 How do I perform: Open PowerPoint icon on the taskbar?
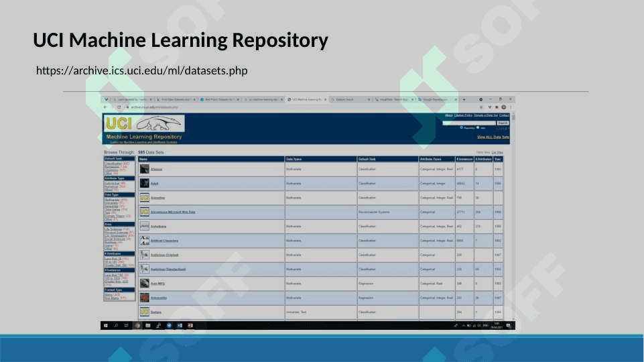coord(190,325)
